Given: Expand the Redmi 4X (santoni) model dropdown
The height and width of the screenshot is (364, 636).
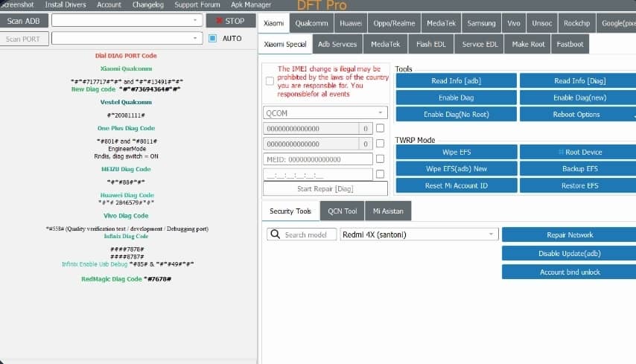Looking at the screenshot, I should click(x=492, y=234).
